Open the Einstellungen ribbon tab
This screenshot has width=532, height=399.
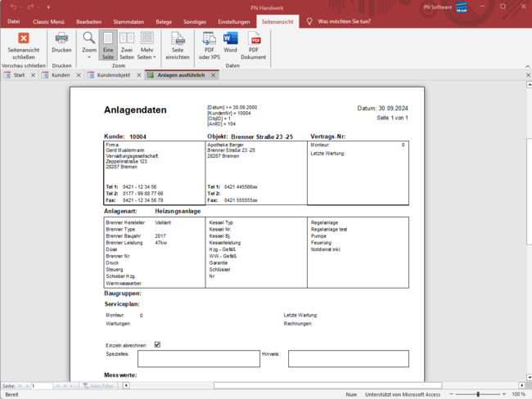click(234, 22)
